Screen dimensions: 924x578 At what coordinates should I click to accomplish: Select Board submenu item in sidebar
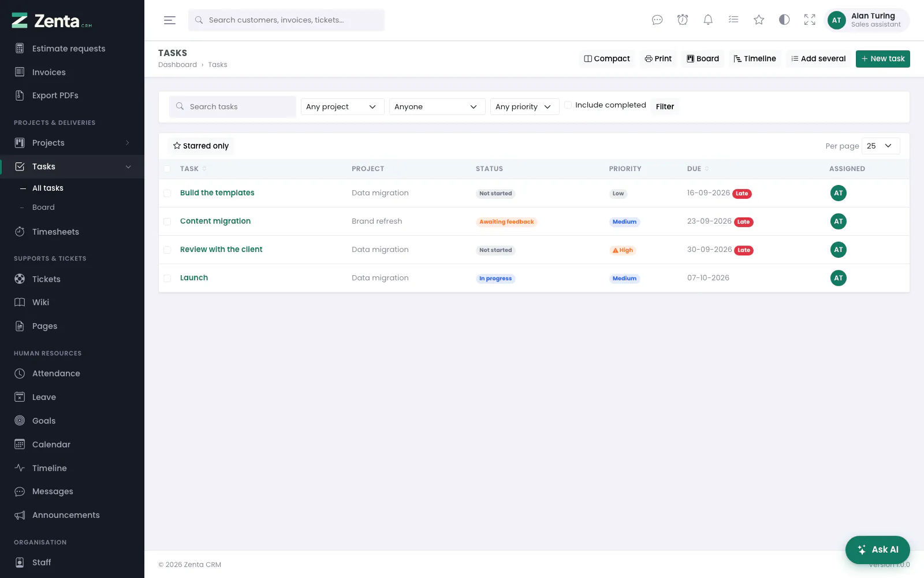click(x=43, y=208)
